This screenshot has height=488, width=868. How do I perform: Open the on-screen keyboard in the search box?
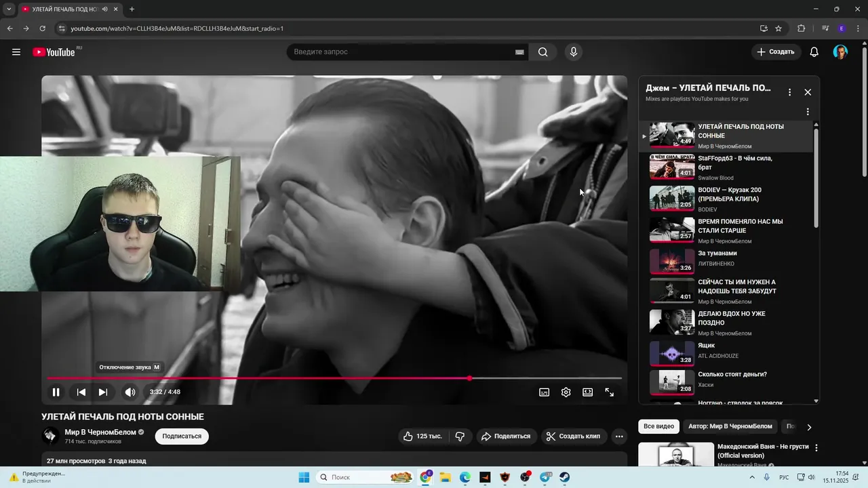[519, 52]
